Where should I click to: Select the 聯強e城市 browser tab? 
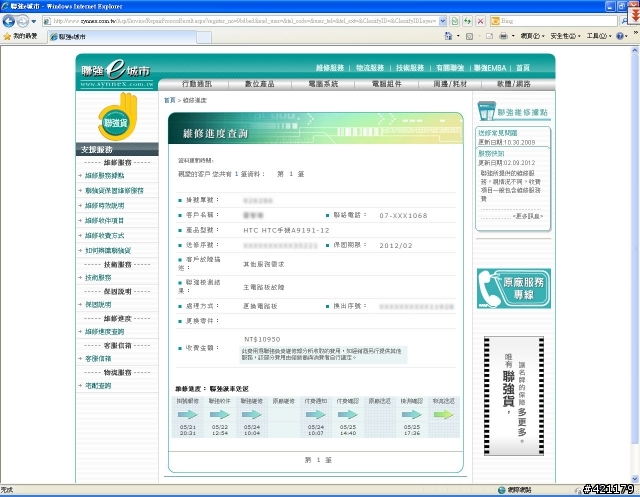tap(122, 37)
